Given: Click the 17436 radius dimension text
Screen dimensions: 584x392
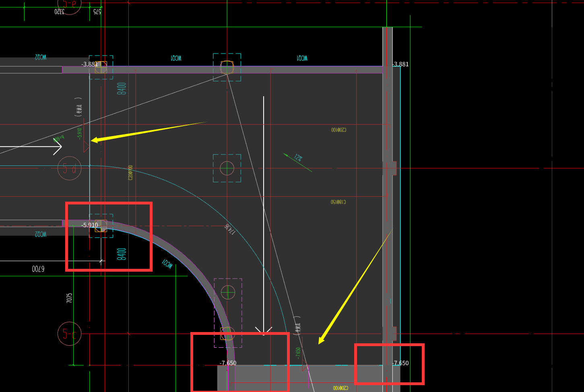Looking at the screenshot, I should click(x=230, y=229).
